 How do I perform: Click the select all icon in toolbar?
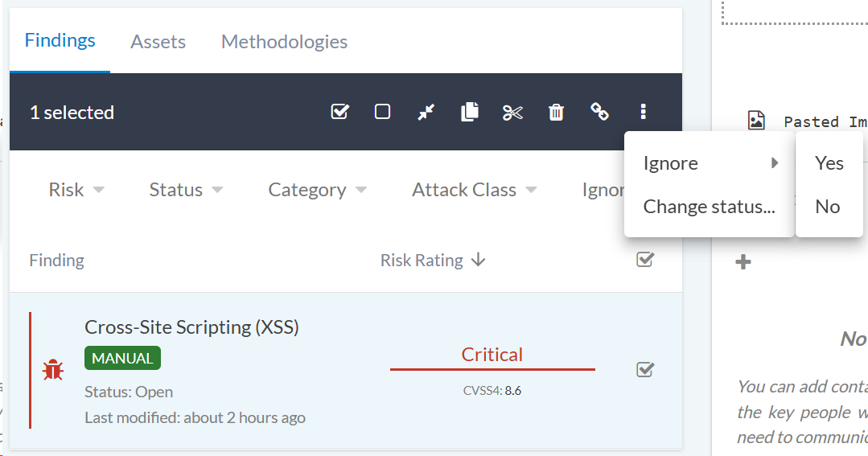340,112
